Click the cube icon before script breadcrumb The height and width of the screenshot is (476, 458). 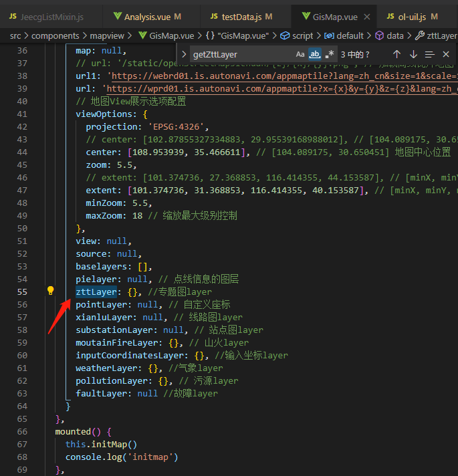285,36
